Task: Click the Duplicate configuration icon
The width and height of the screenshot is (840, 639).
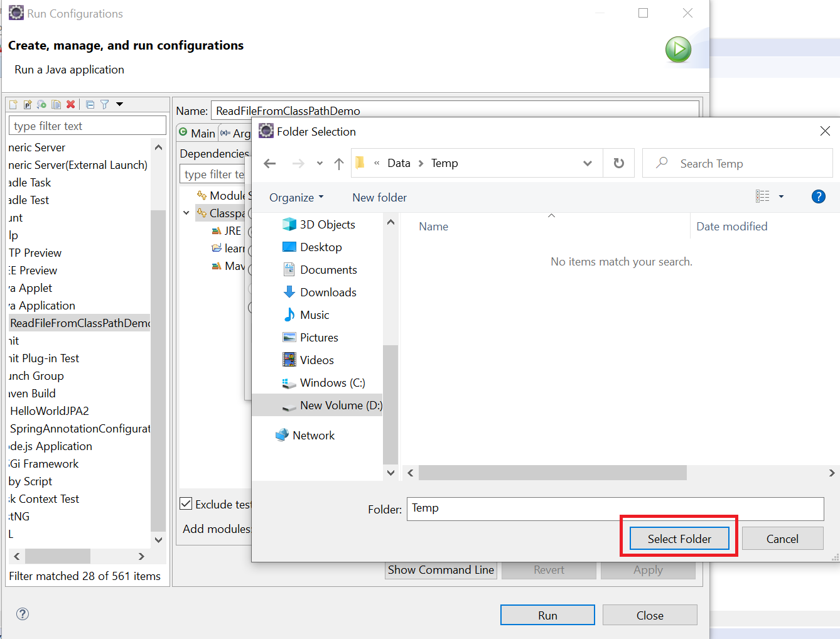Action: pos(57,105)
